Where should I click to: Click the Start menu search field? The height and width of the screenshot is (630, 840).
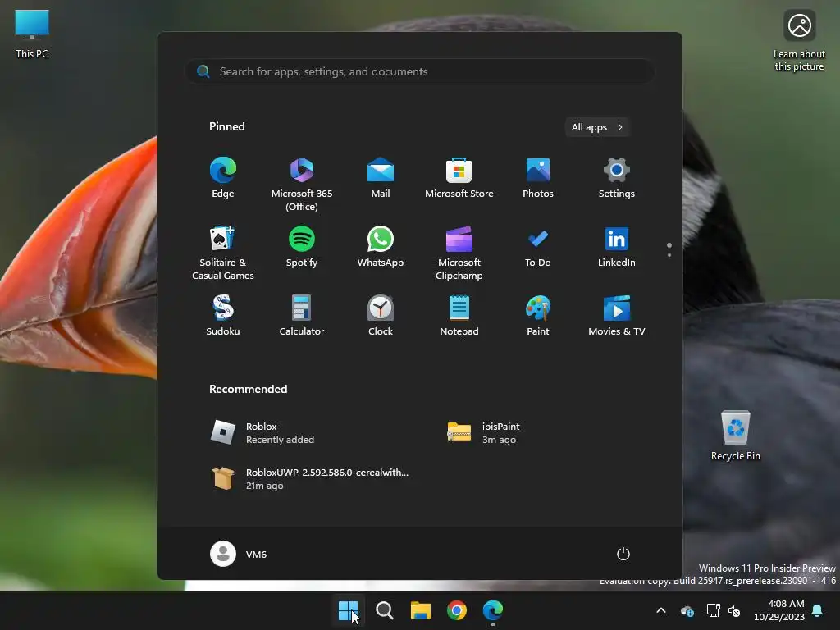coord(420,72)
